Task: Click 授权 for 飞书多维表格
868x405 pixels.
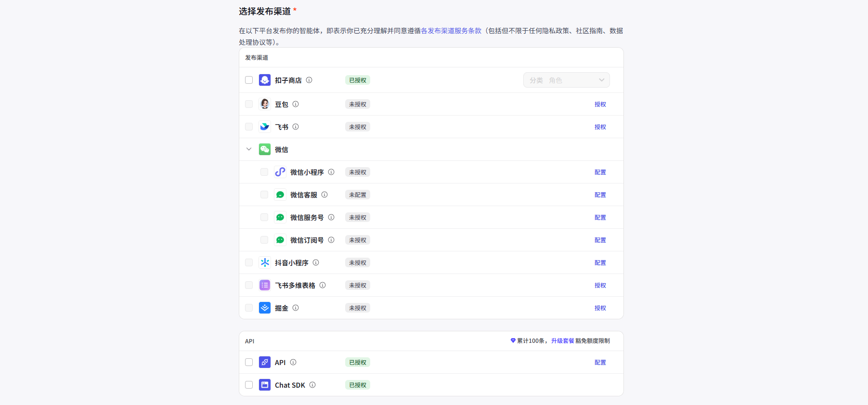Action: tap(600, 285)
